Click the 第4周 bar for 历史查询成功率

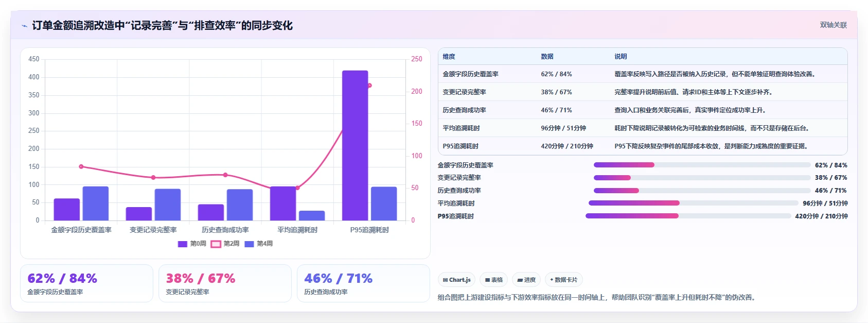click(240, 205)
